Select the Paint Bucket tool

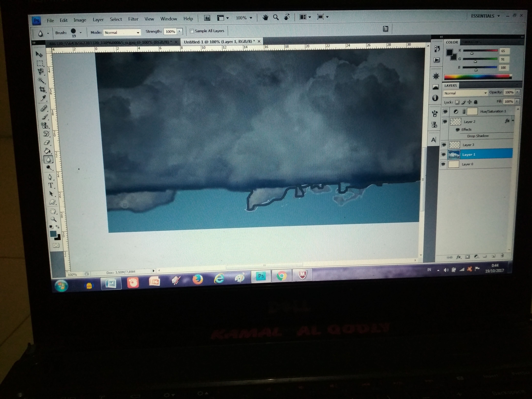48,151
